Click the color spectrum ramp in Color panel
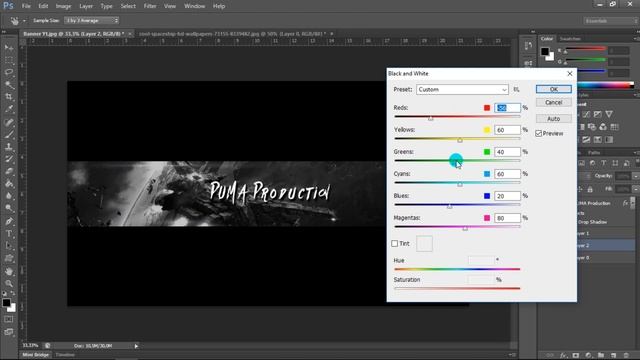 (606, 85)
